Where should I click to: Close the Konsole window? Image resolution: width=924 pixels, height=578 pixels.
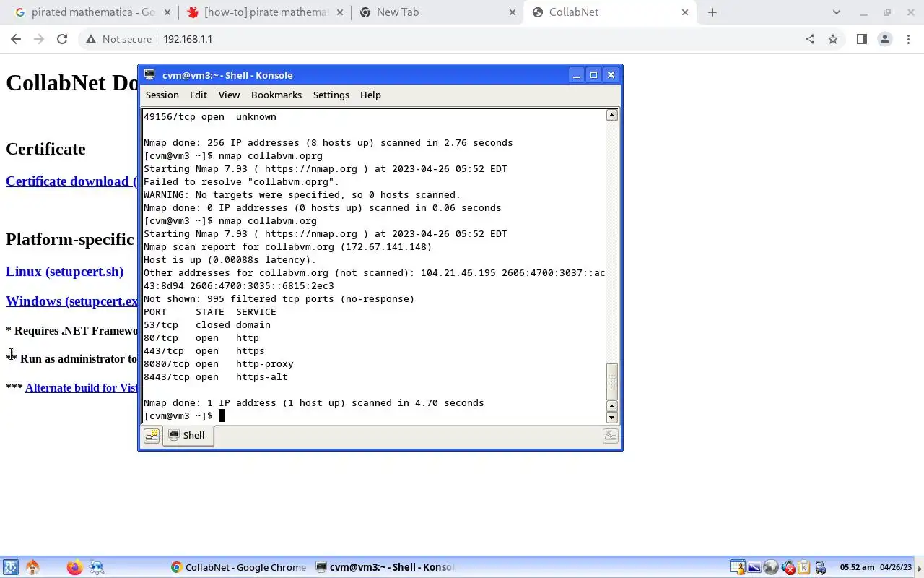point(611,75)
